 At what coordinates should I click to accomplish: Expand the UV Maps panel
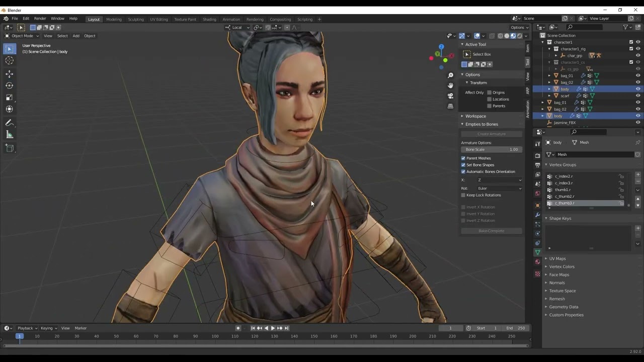[557, 258]
